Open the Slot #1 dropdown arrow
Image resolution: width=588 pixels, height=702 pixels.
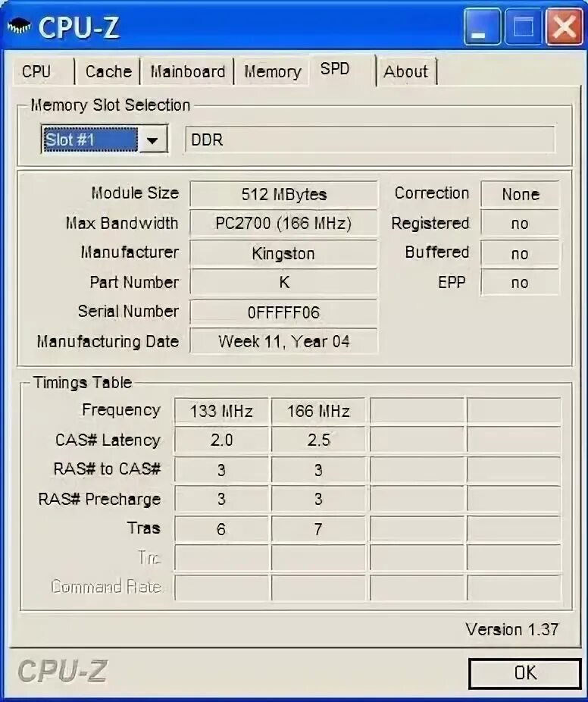point(152,140)
